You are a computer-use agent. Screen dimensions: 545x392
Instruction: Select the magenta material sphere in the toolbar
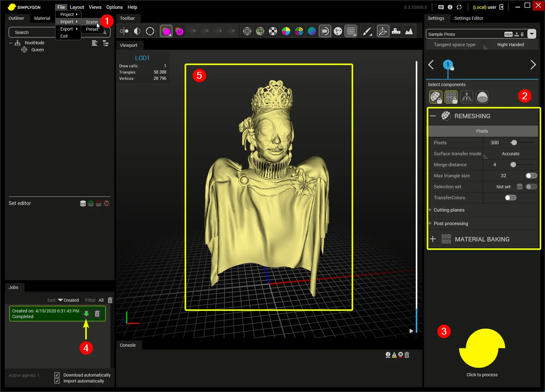coord(166,31)
